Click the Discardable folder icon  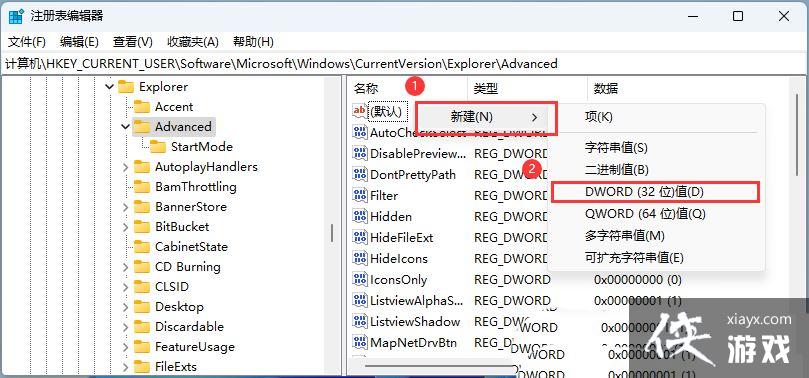coord(141,327)
